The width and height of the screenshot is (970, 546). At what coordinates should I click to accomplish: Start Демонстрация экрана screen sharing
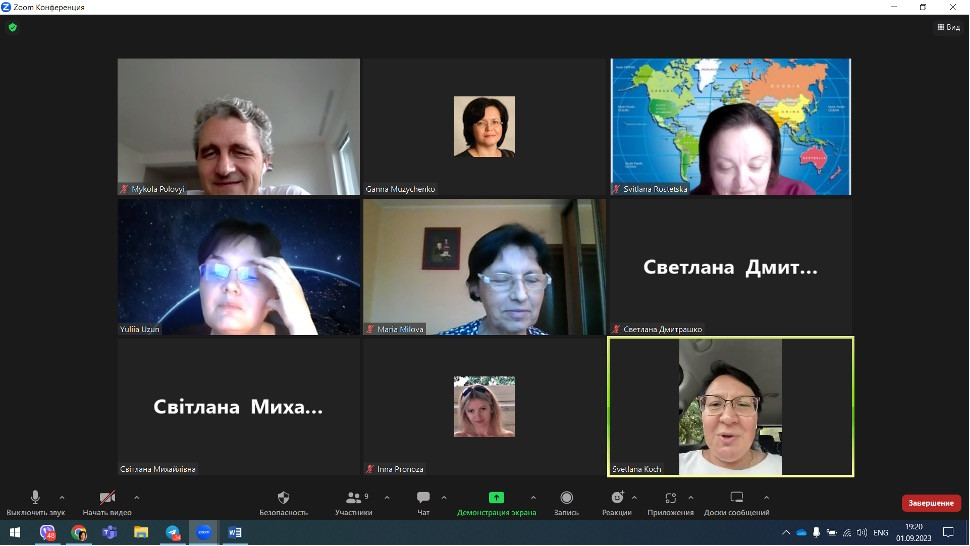pos(496,503)
